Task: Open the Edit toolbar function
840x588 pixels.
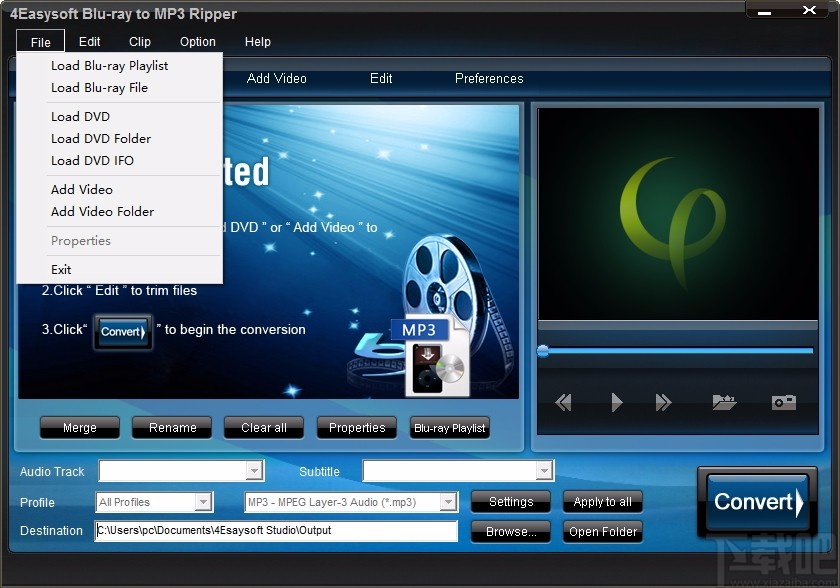Action: pos(381,78)
